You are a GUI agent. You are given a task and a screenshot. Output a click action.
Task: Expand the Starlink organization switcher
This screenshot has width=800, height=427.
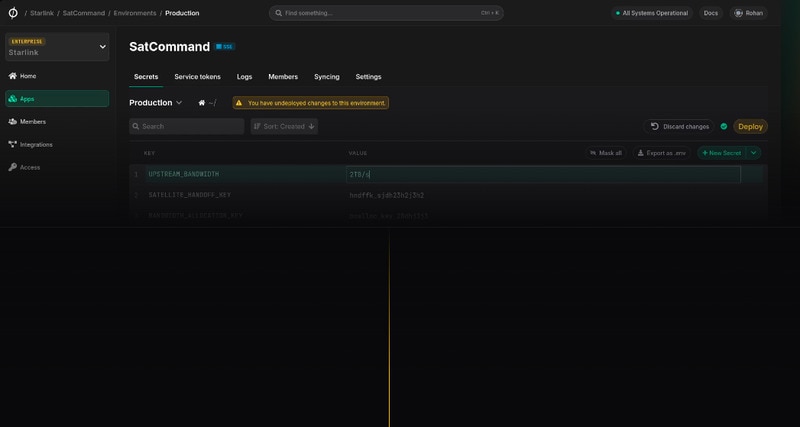coord(57,47)
